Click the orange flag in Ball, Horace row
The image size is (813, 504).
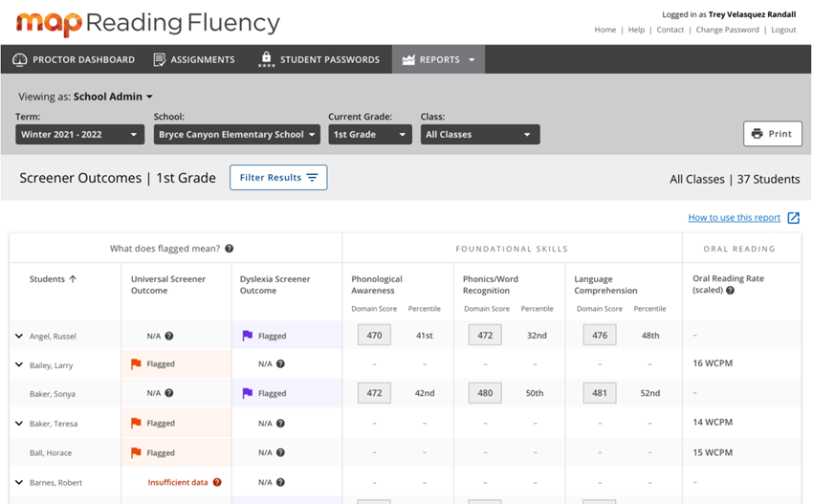tap(136, 452)
